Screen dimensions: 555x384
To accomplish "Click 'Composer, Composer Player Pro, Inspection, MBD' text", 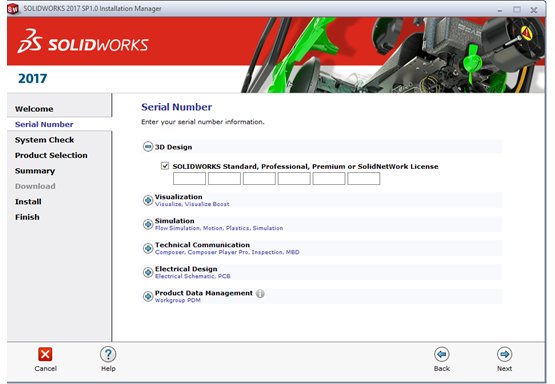I will click(227, 252).
